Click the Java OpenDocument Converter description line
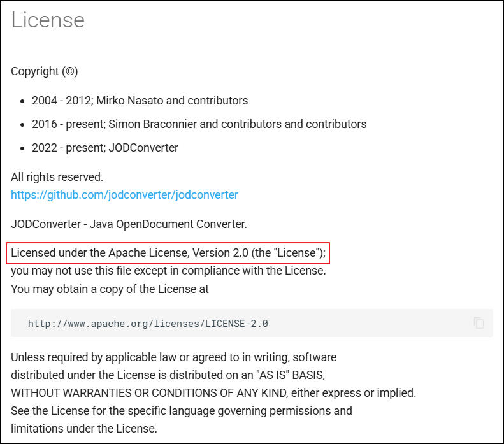 click(x=129, y=224)
